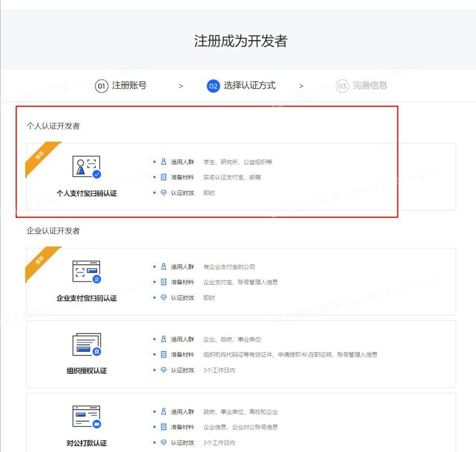Click shield icon in 组织授权认证 card
This screenshot has width=476, height=452.
(163, 370)
